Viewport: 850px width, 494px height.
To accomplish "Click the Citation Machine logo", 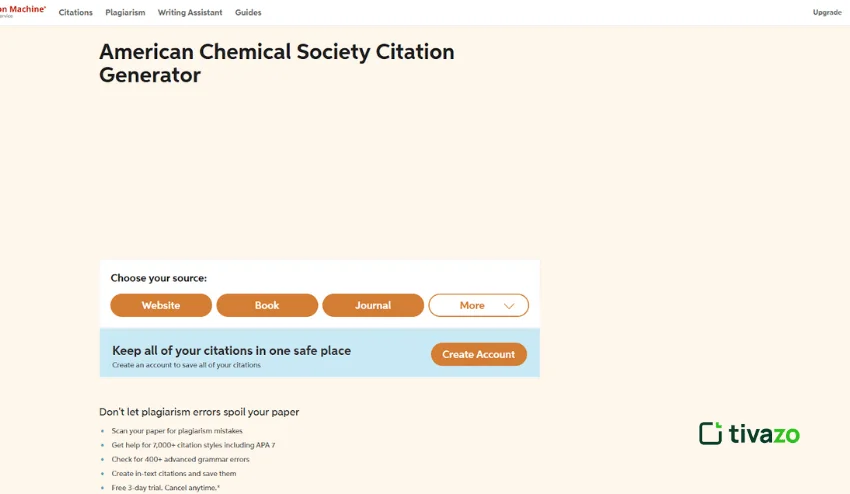I will click(x=22, y=11).
